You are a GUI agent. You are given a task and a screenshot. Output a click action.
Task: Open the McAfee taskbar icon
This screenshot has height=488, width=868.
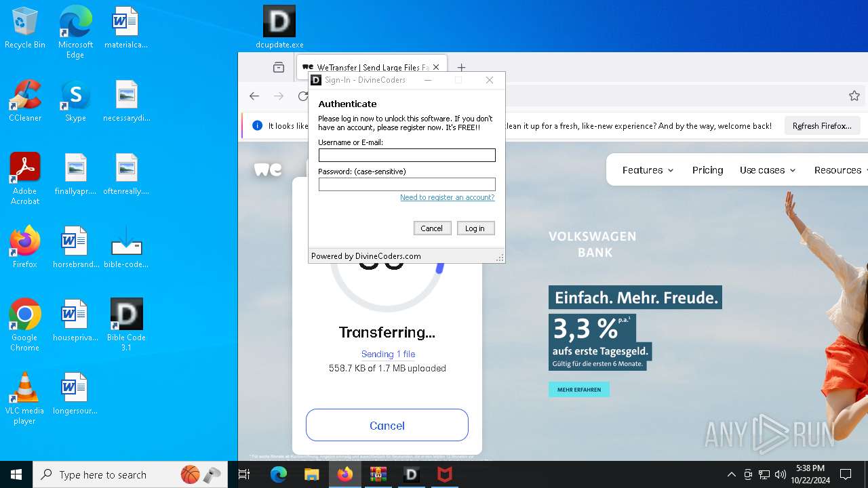click(444, 474)
